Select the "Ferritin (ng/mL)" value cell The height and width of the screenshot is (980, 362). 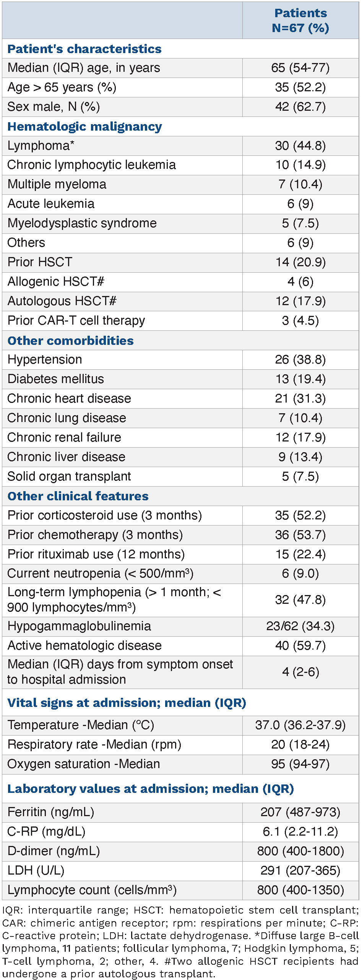[300, 812]
